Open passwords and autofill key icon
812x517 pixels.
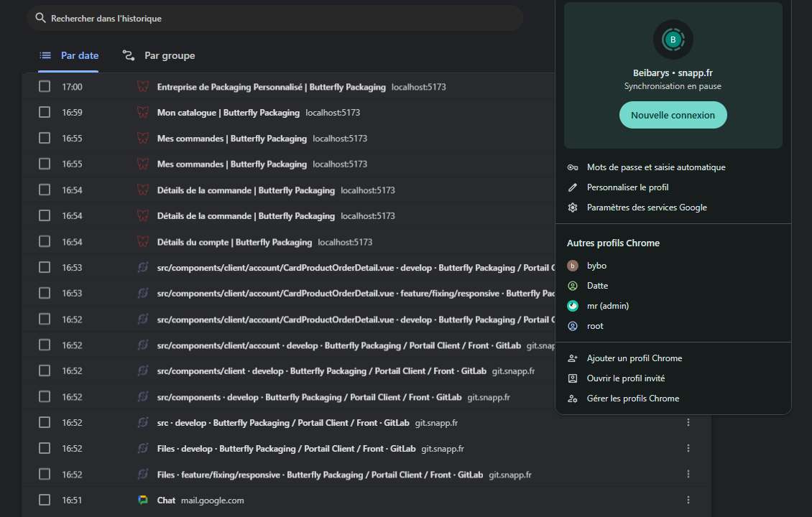point(573,167)
